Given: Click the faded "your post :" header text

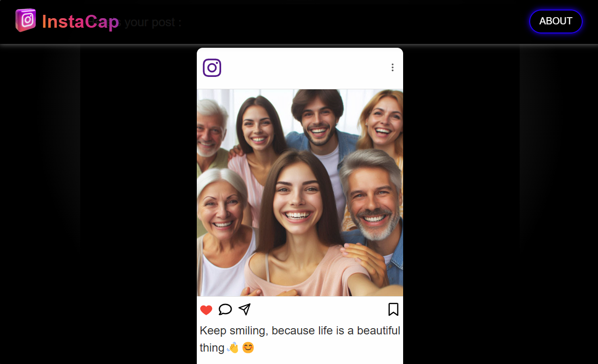Looking at the screenshot, I should (x=152, y=22).
